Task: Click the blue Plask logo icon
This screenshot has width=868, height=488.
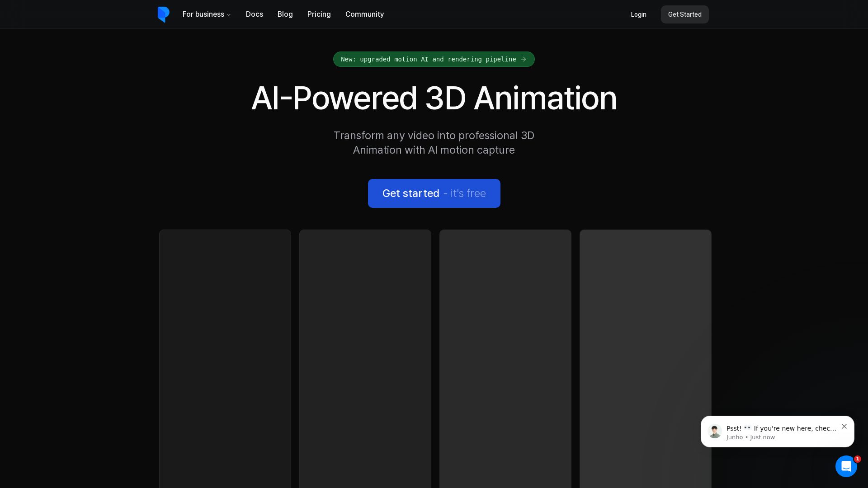Action: tap(163, 14)
